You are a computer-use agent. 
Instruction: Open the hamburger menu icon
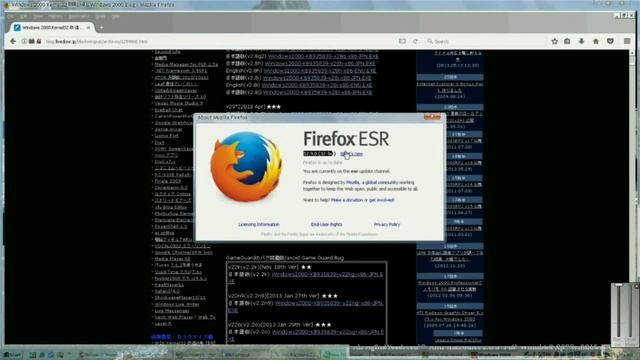point(627,41)
